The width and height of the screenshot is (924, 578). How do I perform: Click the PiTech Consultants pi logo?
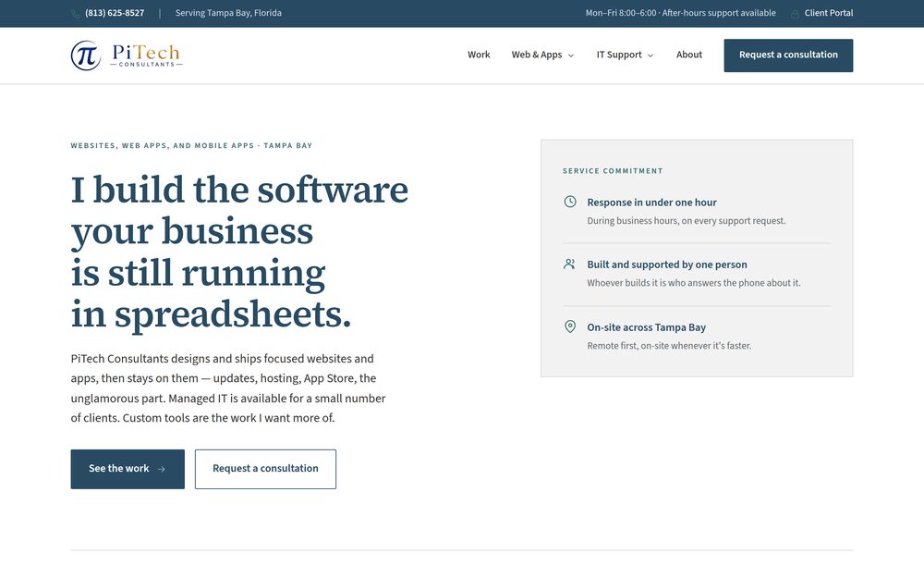coord(86,55)
